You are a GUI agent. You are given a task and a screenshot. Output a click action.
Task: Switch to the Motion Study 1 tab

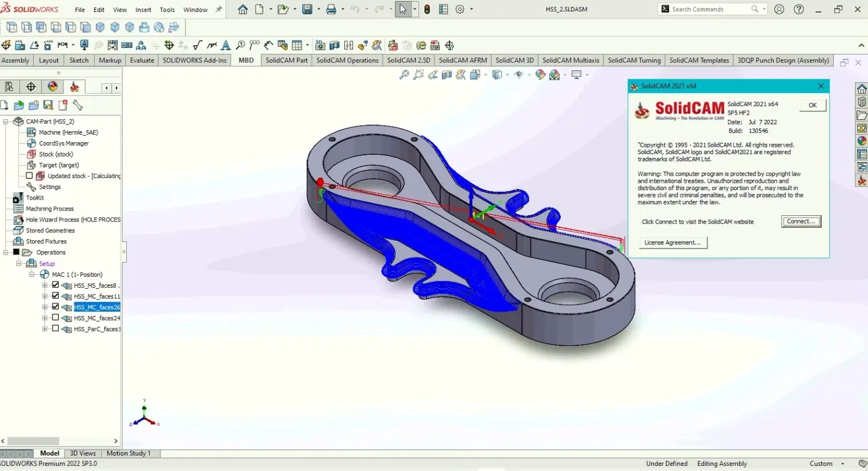[x=128, y=453]
